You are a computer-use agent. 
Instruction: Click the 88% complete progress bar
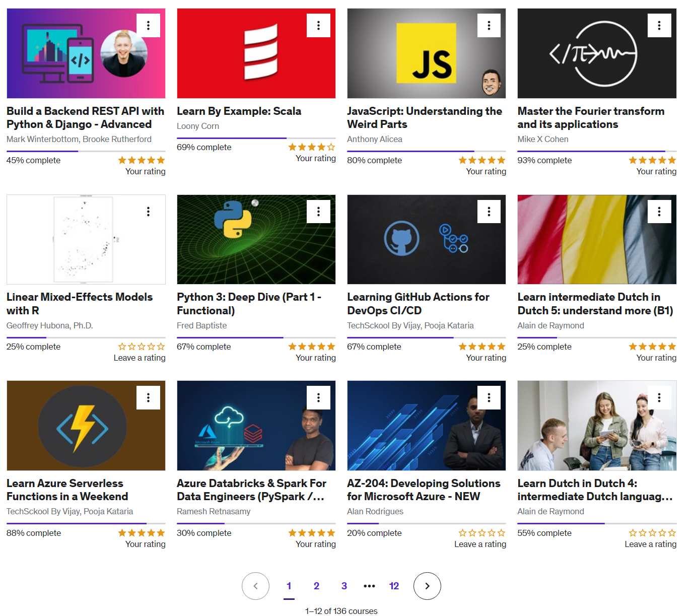(x=86, y=523)
